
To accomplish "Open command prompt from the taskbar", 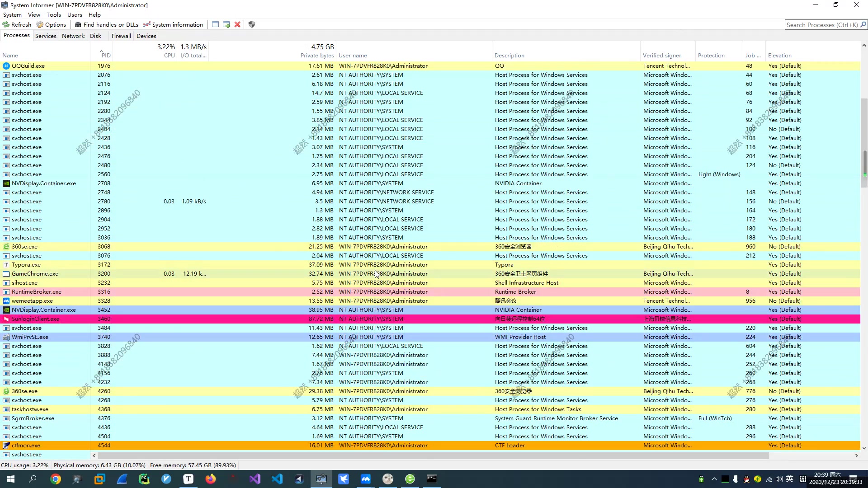I will (x=432, y=479).
